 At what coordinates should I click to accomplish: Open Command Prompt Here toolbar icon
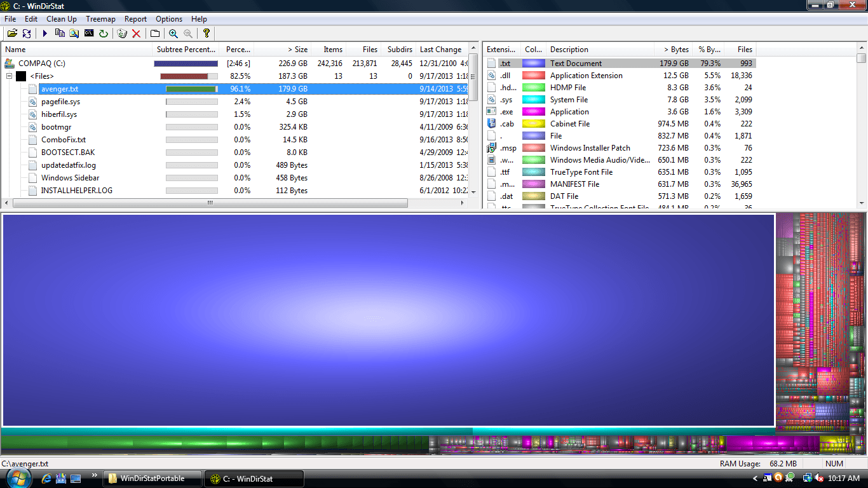tap(88, 34)
